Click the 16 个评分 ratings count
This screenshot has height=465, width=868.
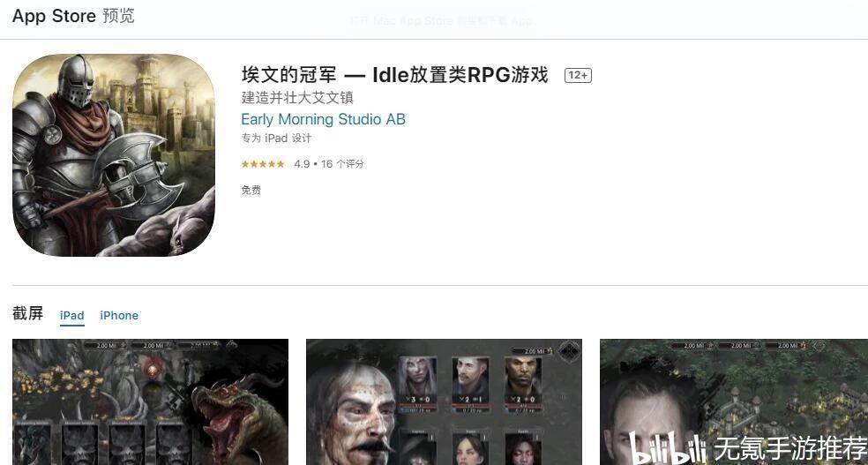pos(342,164)
